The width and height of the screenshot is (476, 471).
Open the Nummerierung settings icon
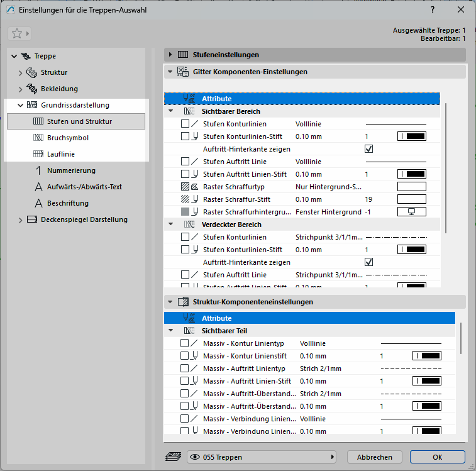[x=37, y=170]
